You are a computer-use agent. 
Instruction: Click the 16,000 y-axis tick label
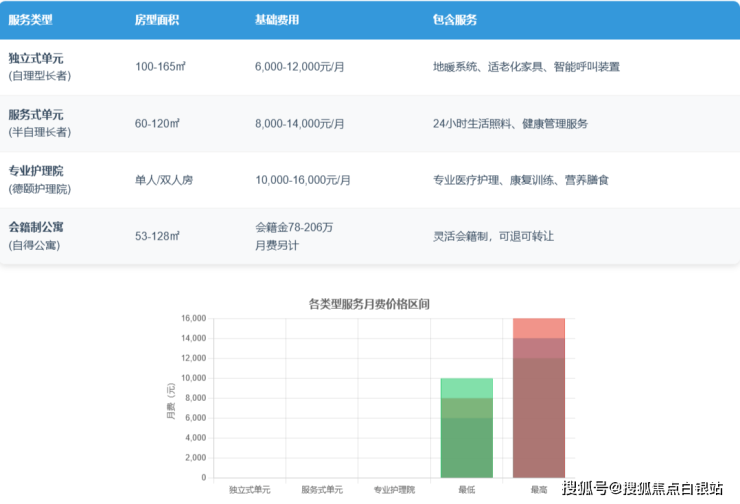tap(192, 318)
